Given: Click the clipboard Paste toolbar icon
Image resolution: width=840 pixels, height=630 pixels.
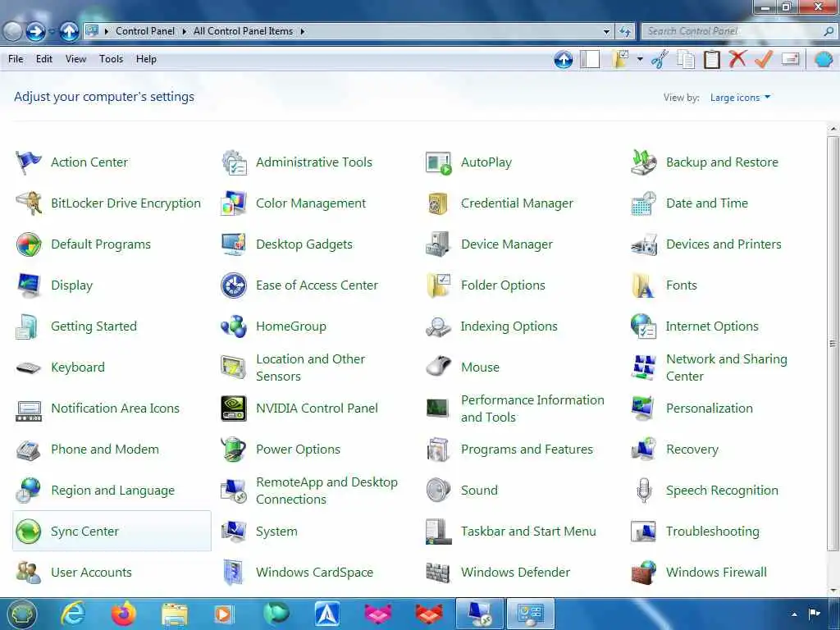Looking at the screenshot, I should [x=712, y=59].
